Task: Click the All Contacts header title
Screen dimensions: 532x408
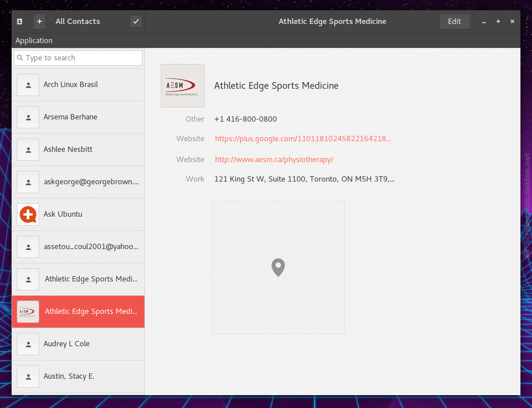Action: coord(78,21)
